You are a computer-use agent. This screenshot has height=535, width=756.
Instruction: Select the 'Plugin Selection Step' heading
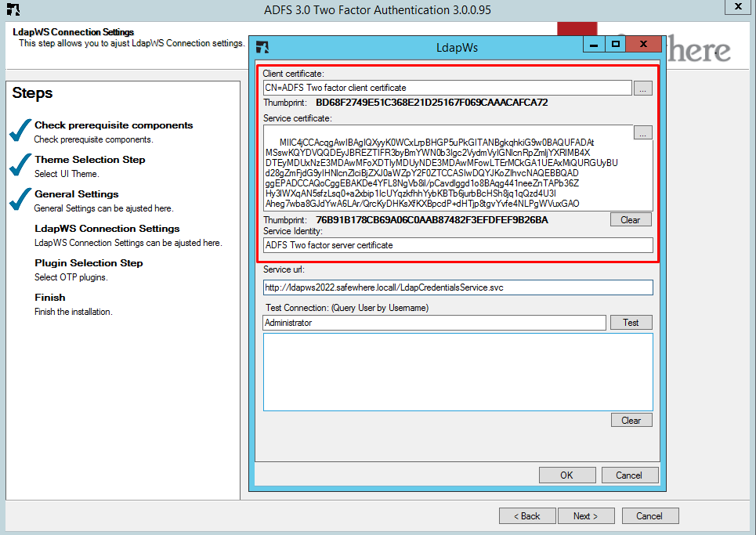(89, 263)
